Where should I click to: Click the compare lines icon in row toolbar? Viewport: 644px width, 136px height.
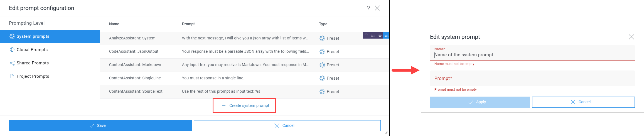point(373,35)
